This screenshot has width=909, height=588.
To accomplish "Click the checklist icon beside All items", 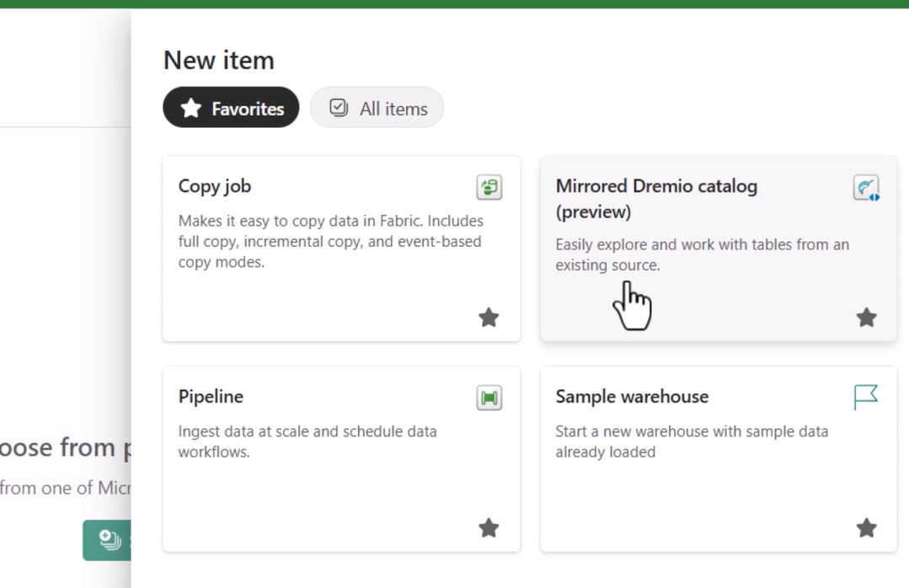I will pos(339,108).
